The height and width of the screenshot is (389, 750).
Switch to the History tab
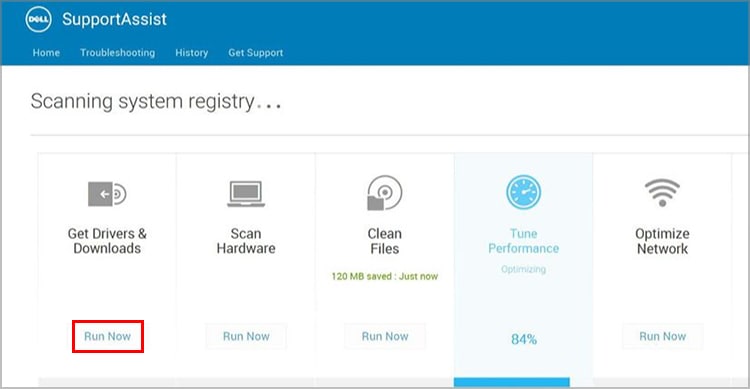pyautogui.click(x=191, y=53)
